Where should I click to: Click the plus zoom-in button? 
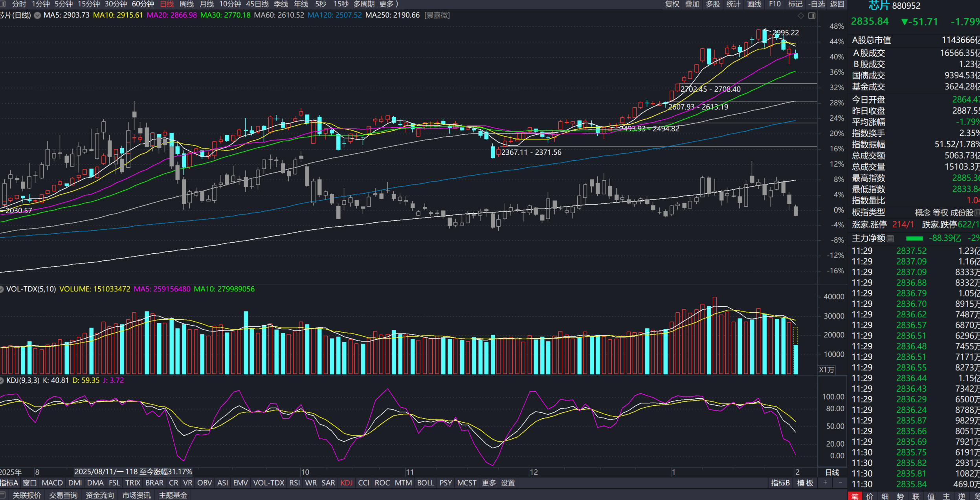click(825, 482)
